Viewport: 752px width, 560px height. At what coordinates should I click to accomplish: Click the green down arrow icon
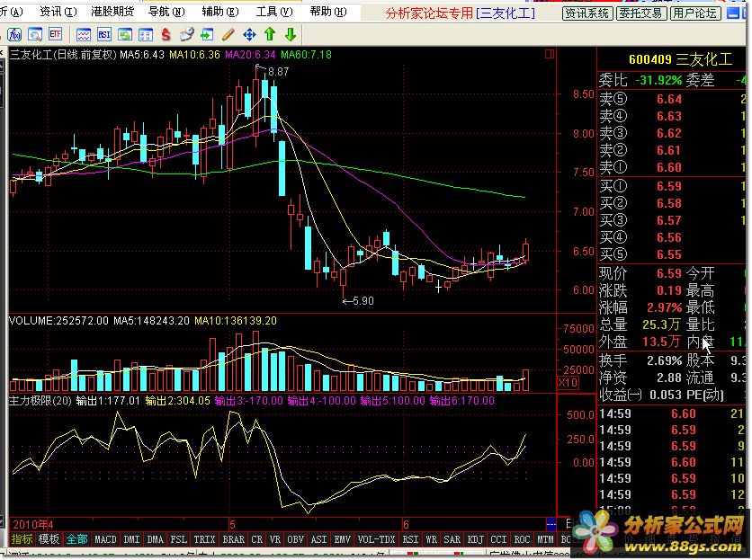pos(291,34)
